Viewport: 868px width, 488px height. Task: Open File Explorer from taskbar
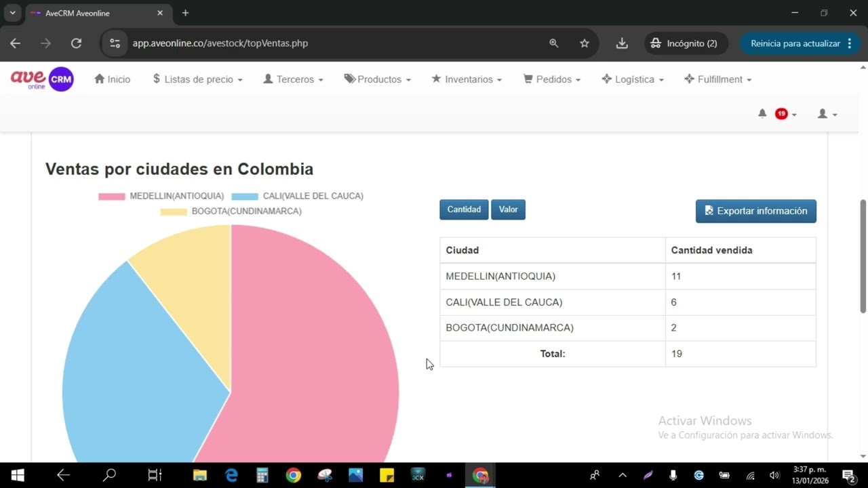(x=199, y=475)
